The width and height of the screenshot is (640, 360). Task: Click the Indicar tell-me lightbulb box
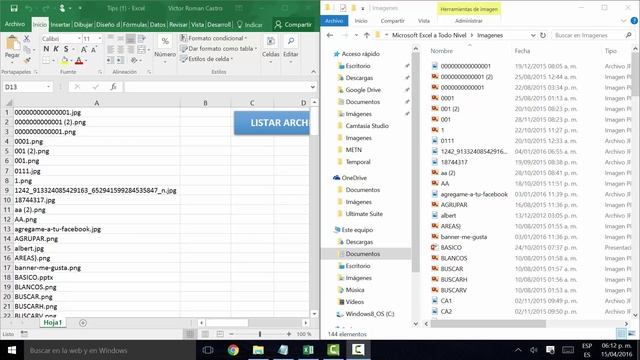point(249,24)
